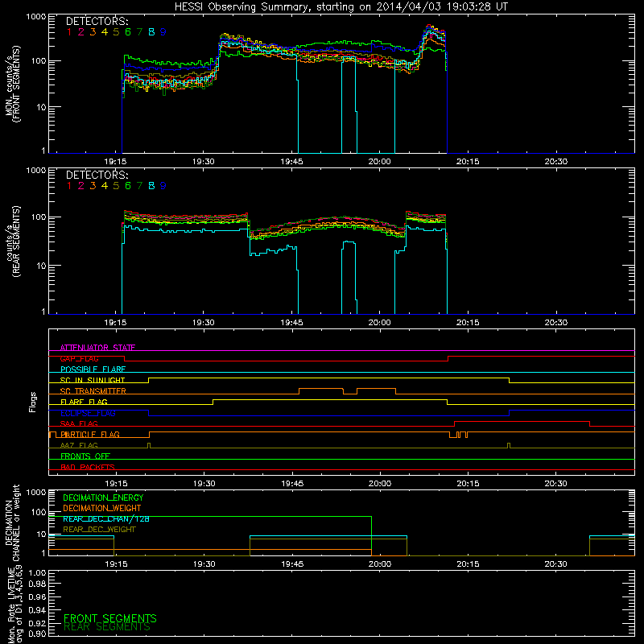Select the SC_IN_SUNLIGHT flag label

pos(93,380)
